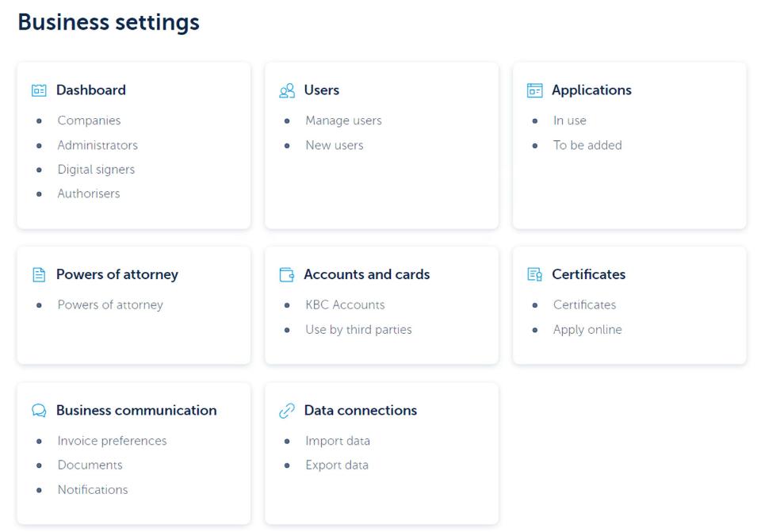Select Authorisers under Dashboard

[88, 193]
